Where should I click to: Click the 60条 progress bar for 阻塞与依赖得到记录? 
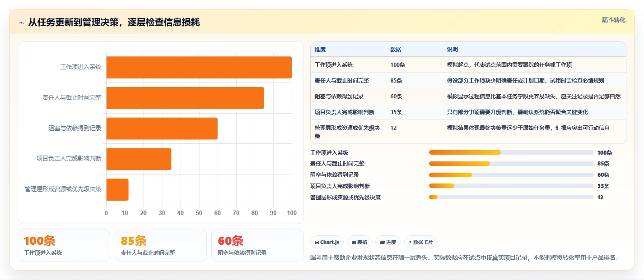(x=511, y=175)
